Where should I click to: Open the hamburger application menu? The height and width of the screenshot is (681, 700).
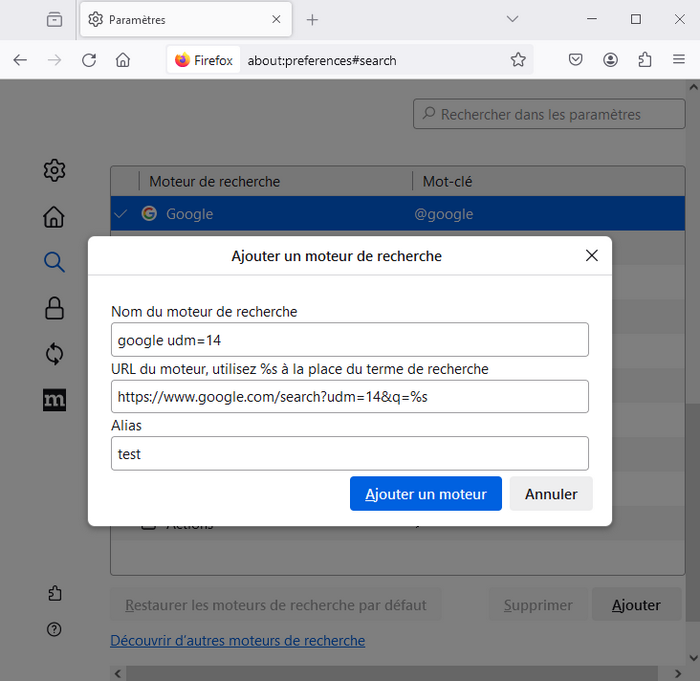click(x=679, y=59)
